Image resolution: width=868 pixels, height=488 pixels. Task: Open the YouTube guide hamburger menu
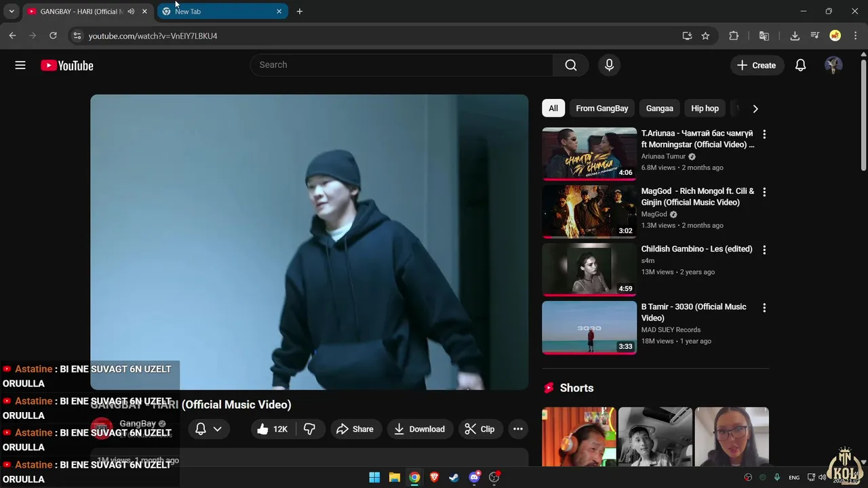[20, 65]
